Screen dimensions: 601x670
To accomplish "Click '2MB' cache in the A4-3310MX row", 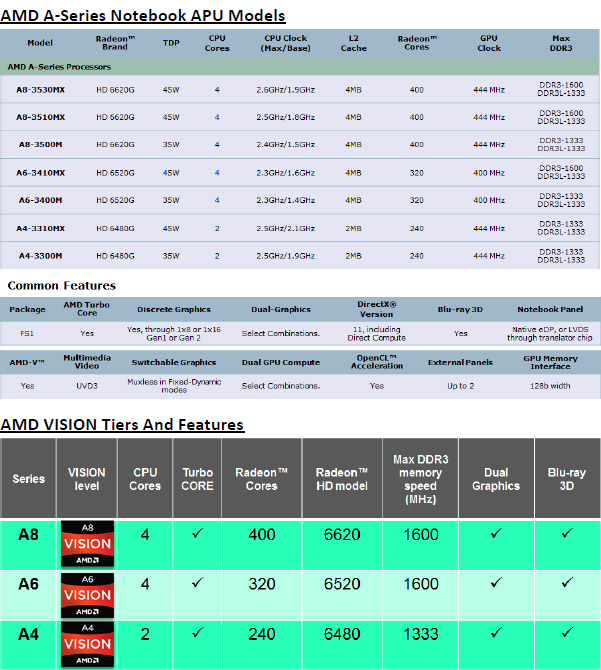I will [353, 228].
